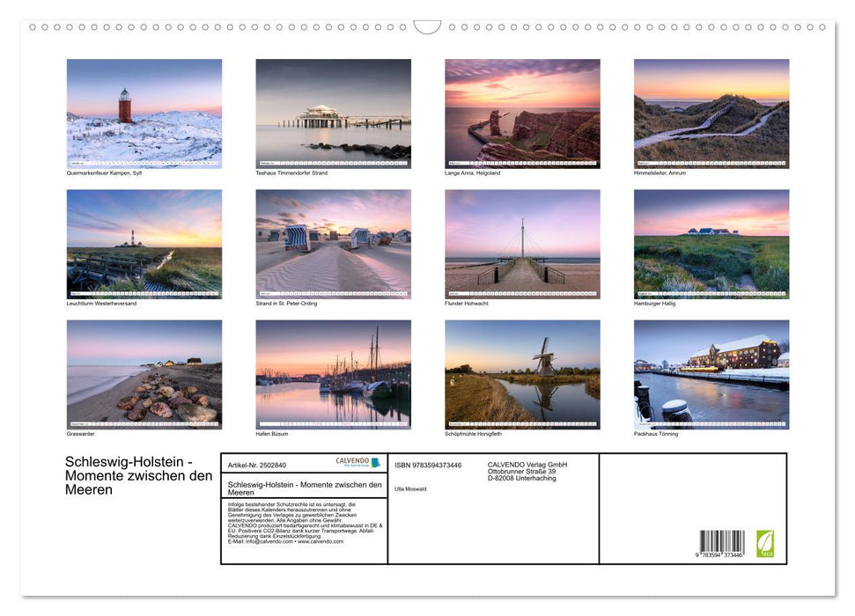Click 'CALVENDO Verlag GmbH' publisher name

pos(527,465)
